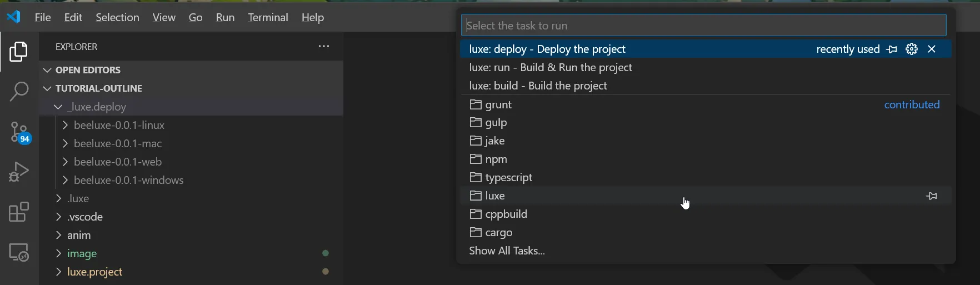The image size is (980, 285).
Task: Open the Run and Debug view
Action: tap(19, 172)
